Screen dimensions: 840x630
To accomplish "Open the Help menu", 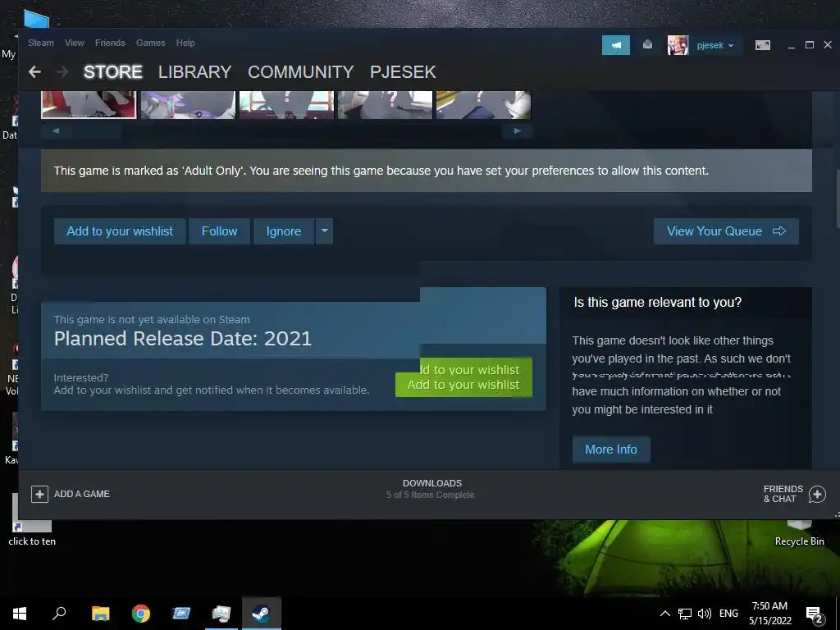I will click(185, 43).
